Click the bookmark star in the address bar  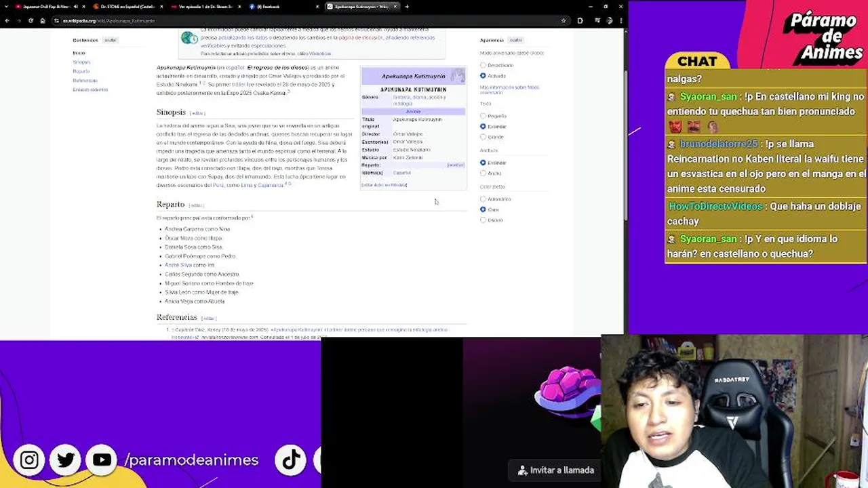tap(563, 20)
